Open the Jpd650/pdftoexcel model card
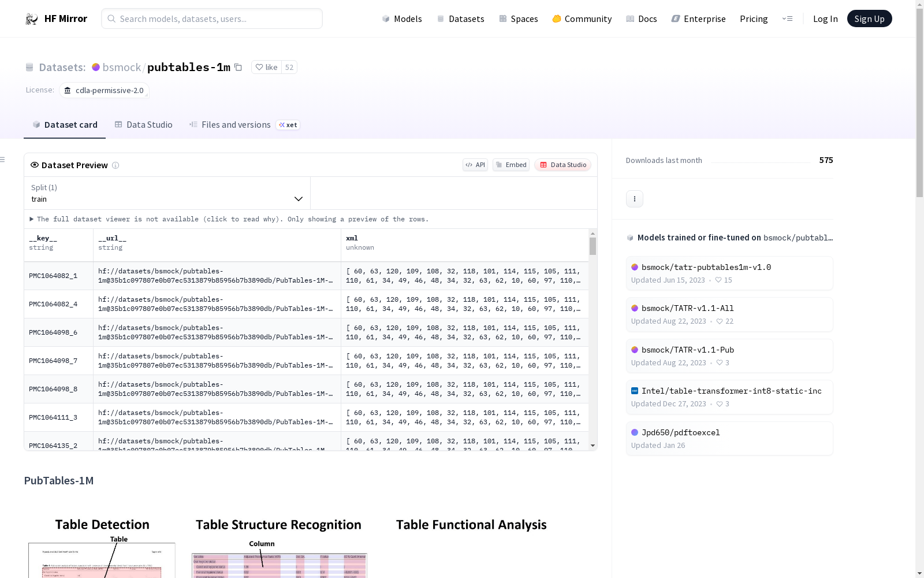The width and height of the screenshot is (924, 578). [729, 439]
